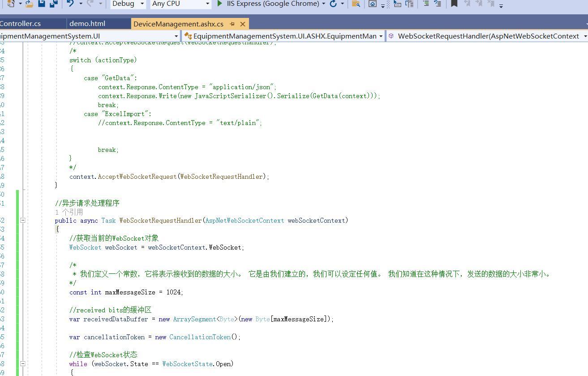This screenshot has width=588, height=376.
Task: Open the Any CPU platform dropdown
Action: click(x=180, y=4)
